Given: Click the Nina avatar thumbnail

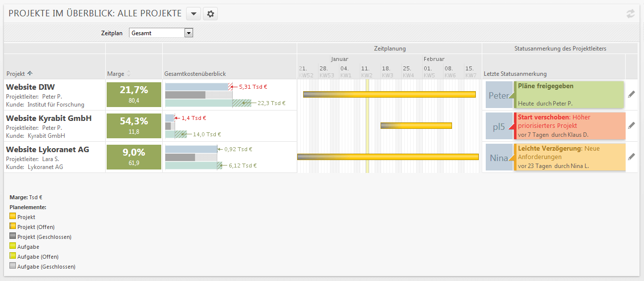Looking at the screenshot, I should [x=499, y=158].
